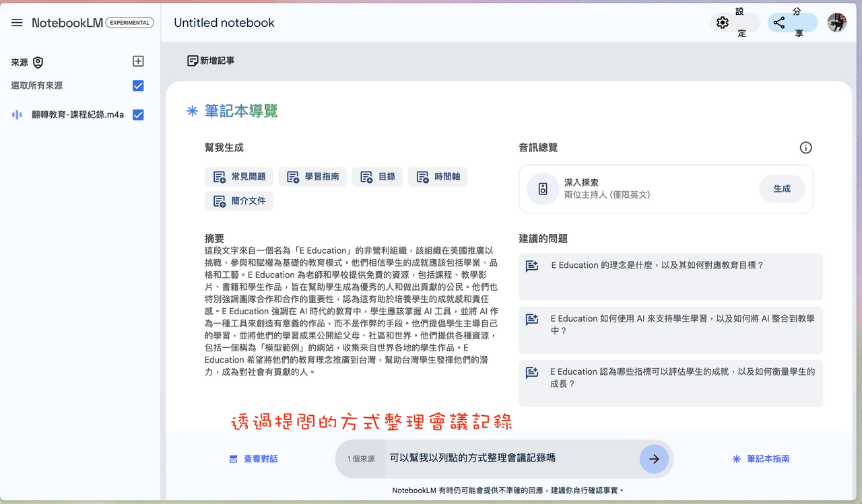Generate a 常見問題 FAQ document
The image size is (862, 504).
tap(239, 177)
